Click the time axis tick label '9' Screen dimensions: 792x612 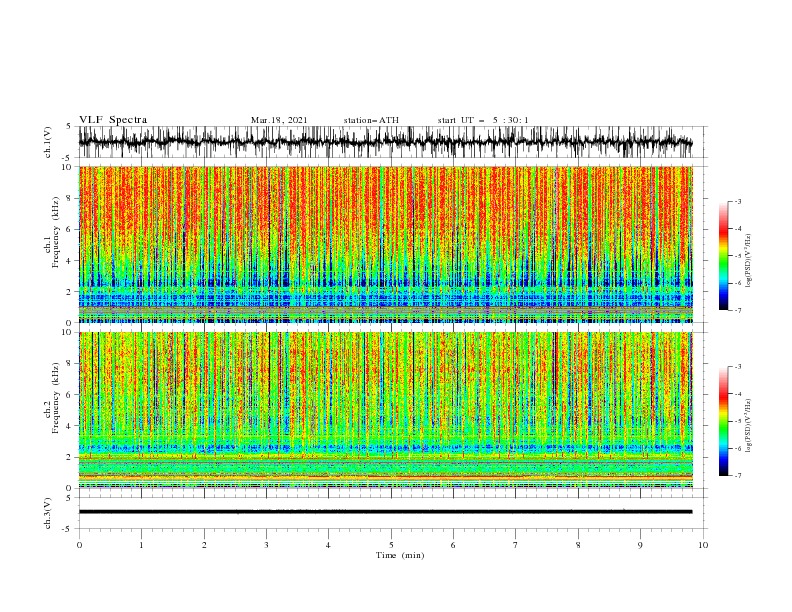tap(640, 545)
